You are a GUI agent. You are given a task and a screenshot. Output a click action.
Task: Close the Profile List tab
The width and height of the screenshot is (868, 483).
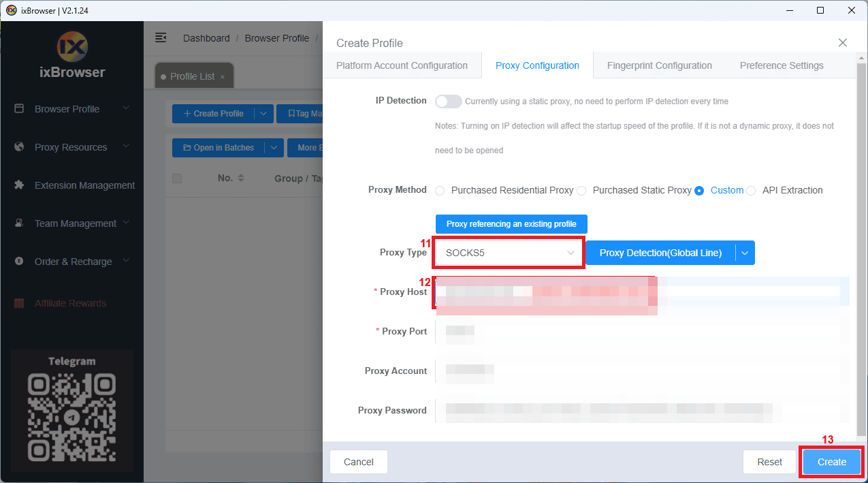click(222, 77)
